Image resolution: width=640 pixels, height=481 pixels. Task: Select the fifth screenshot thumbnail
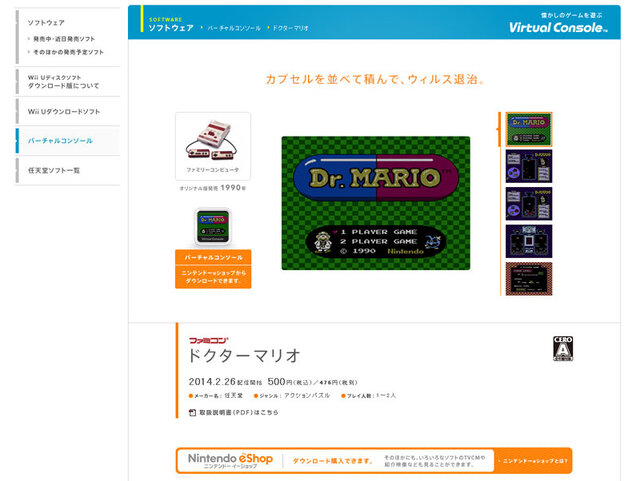pyautogui.click(x=529, y=278)
